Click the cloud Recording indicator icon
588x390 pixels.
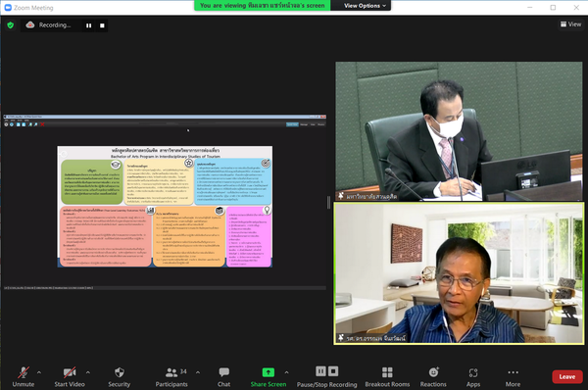(x=30, y=24)
